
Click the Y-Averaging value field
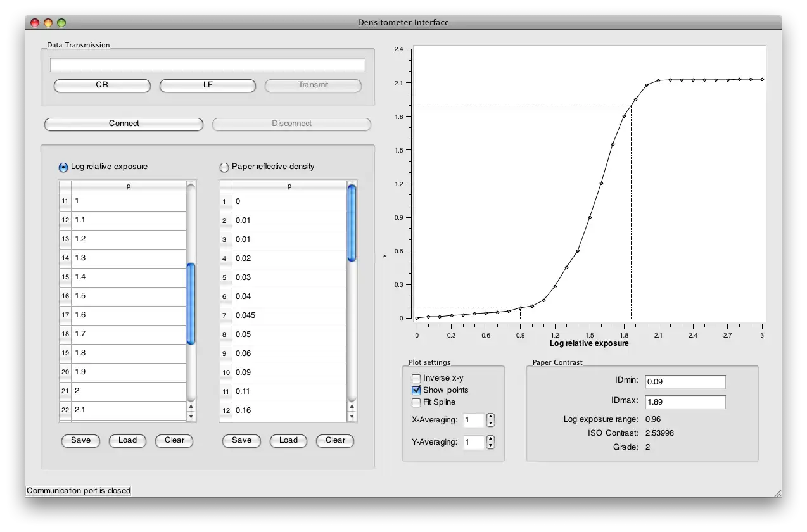(473, 442)
